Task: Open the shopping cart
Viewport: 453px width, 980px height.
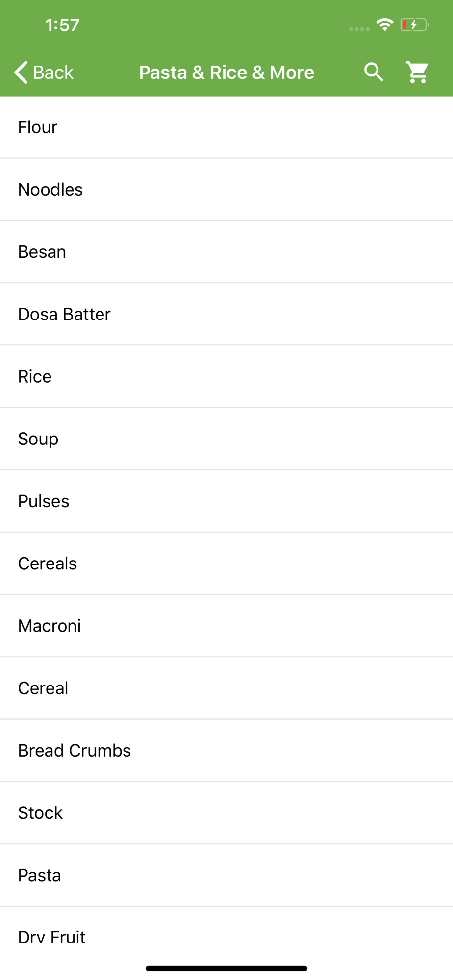Action: [417, 73]
